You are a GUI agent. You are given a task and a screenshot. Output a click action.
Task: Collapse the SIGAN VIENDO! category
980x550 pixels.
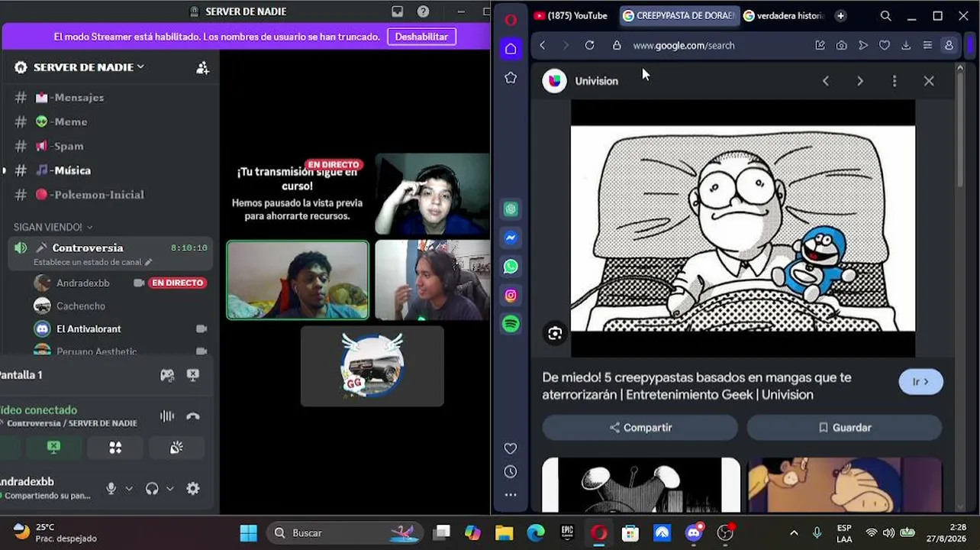coord(53,227)
